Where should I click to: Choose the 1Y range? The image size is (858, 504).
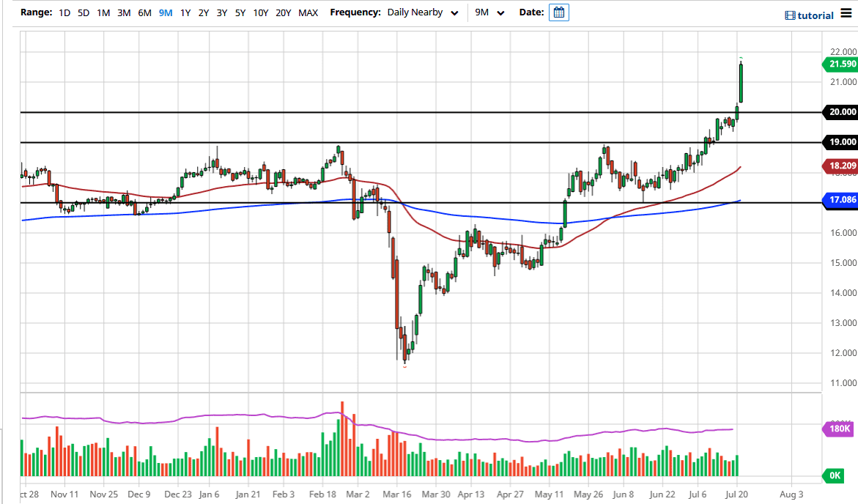point(185,12)
